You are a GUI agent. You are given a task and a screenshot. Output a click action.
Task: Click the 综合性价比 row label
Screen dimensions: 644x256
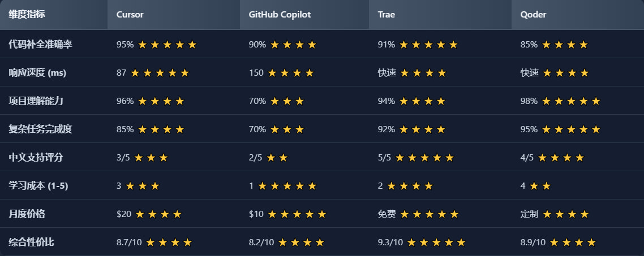(x=32, y=242)
